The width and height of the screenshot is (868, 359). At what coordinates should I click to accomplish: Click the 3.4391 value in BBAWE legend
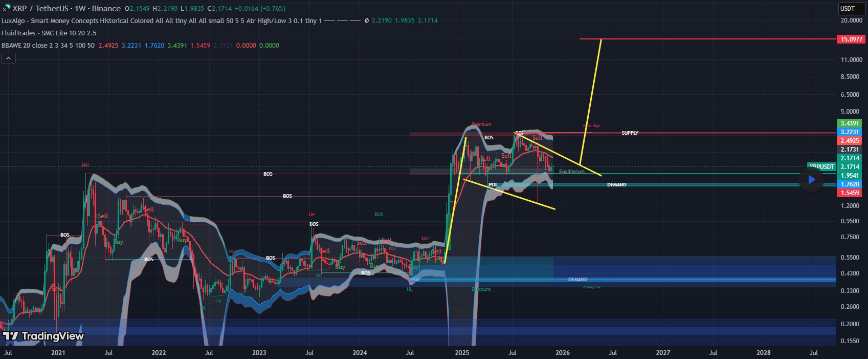click(177, 46)
